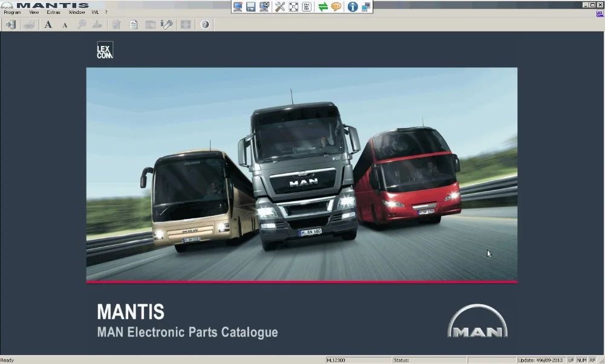605x364 pixels.
Task: Open chat with orange speech bubble icon
Action: (x=336, y=7)
